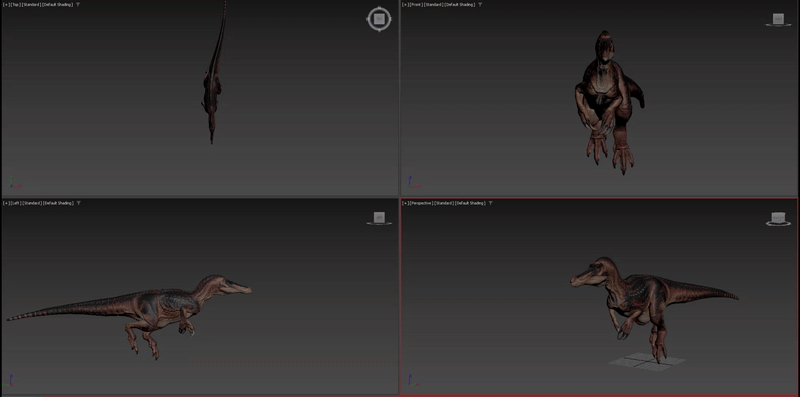Open the [Top] point-of-view viewport menu

pyautogui.click(x=16, y=5)
